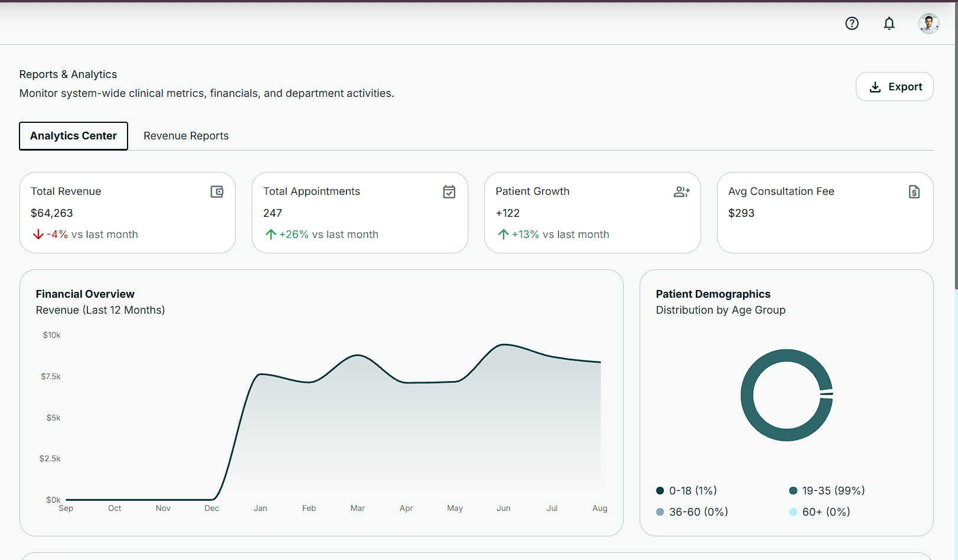The width and height of the screenshot is (958, 560).
Task: Open the notifications bell
Action: [x=889, y=24]
